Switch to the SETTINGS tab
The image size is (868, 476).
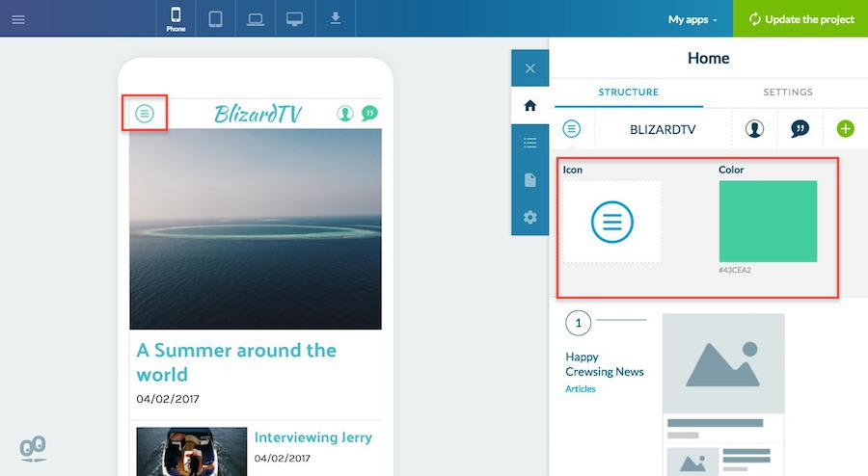(788, 93)
